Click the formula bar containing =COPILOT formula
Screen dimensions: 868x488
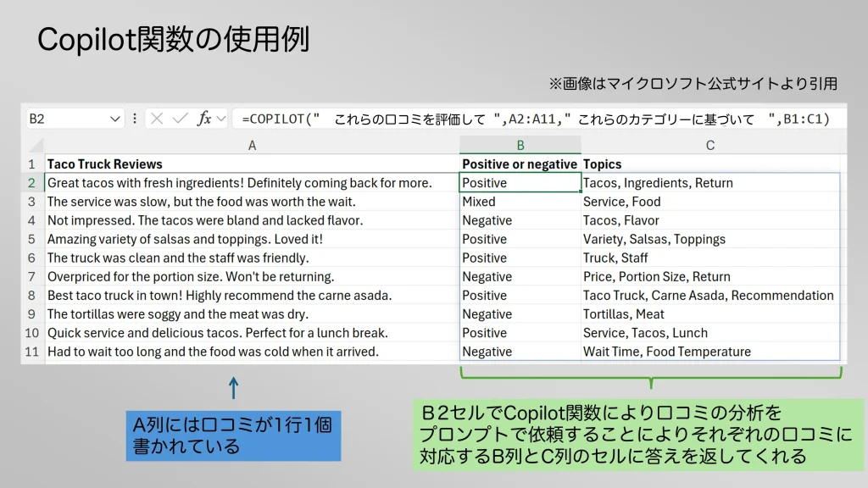point(539,119)
